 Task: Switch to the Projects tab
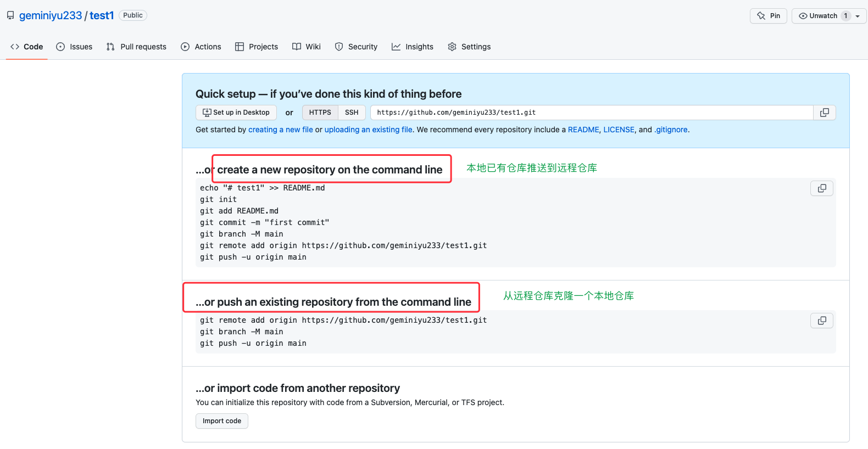[x=257, y=47]
